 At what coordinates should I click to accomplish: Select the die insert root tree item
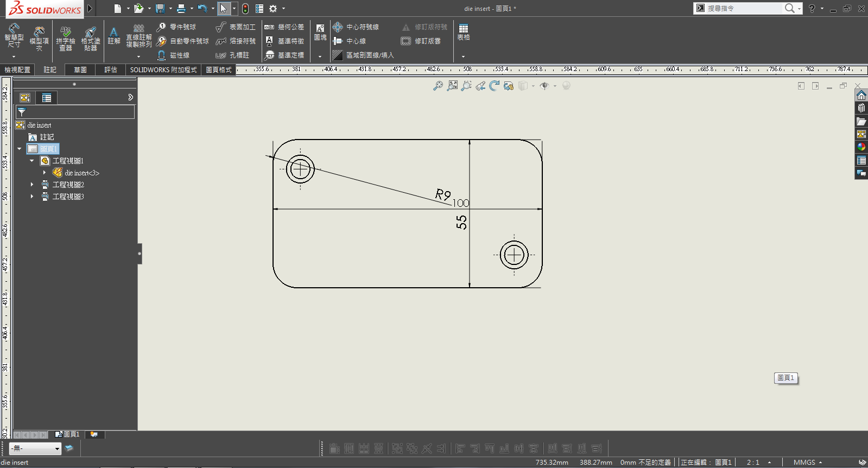click(34, 125)
